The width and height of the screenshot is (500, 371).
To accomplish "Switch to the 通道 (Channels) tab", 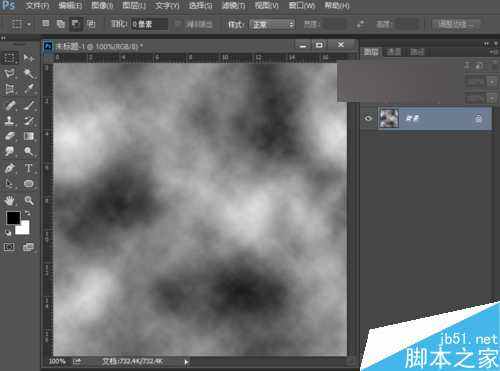I will coord(394,52).
